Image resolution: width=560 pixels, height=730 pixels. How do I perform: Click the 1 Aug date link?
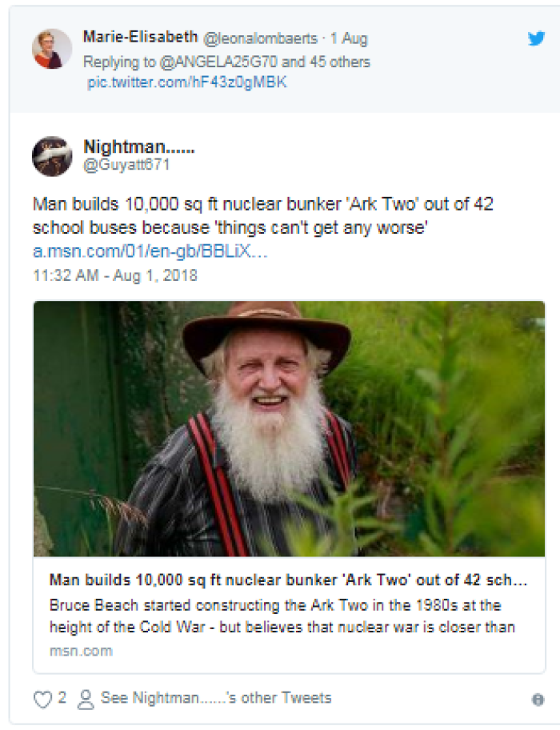349,38
